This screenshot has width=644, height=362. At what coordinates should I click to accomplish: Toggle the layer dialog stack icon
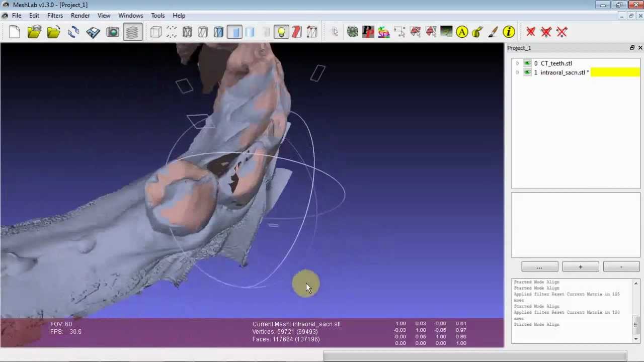[132, 32]
